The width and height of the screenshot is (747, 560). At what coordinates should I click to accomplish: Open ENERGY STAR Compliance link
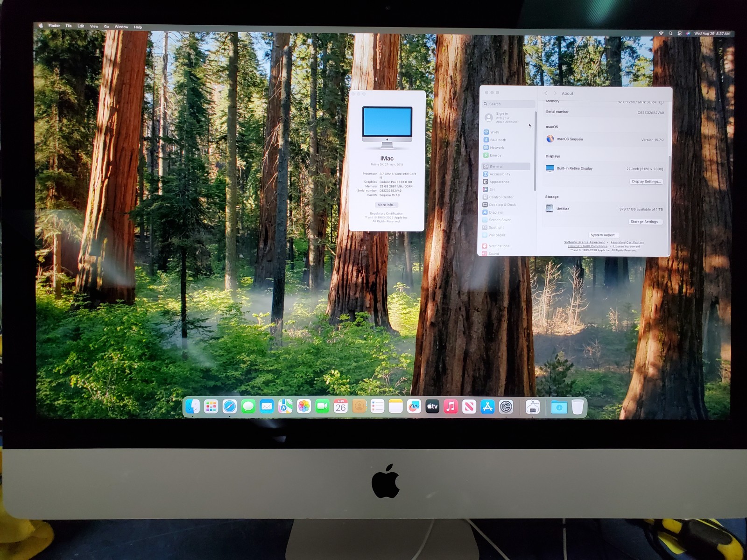pyautogui.click(x=587, y=246)
